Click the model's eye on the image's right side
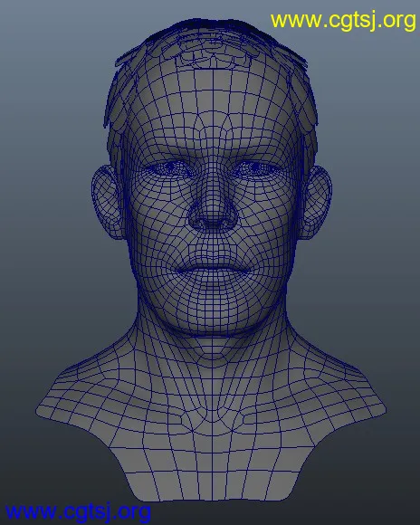420x525 pixels. click(255, 167)
